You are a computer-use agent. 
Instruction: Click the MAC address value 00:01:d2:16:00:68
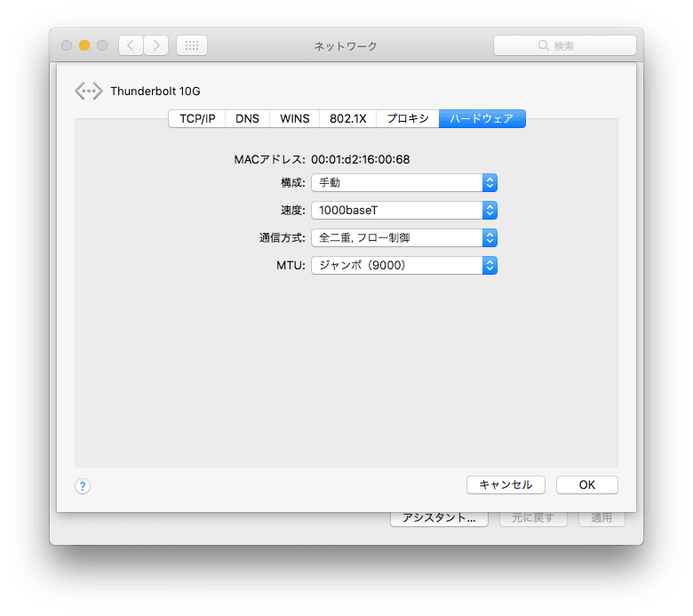[360, 160]
